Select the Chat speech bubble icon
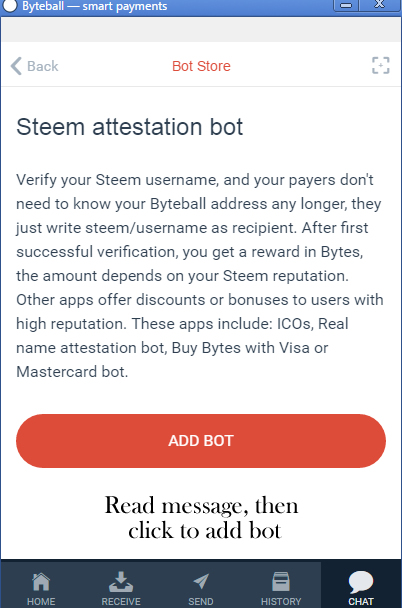Screen dimensions: 402x608 (361, 582)
